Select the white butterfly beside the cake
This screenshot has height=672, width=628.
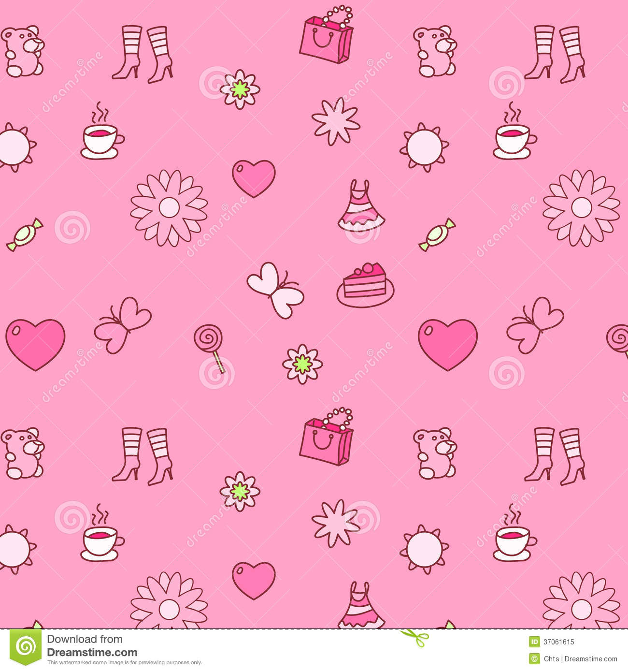point(275,289)
